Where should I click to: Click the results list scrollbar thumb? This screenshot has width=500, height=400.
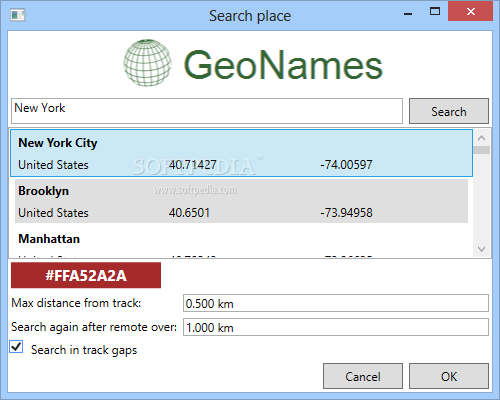pos(481,150)
